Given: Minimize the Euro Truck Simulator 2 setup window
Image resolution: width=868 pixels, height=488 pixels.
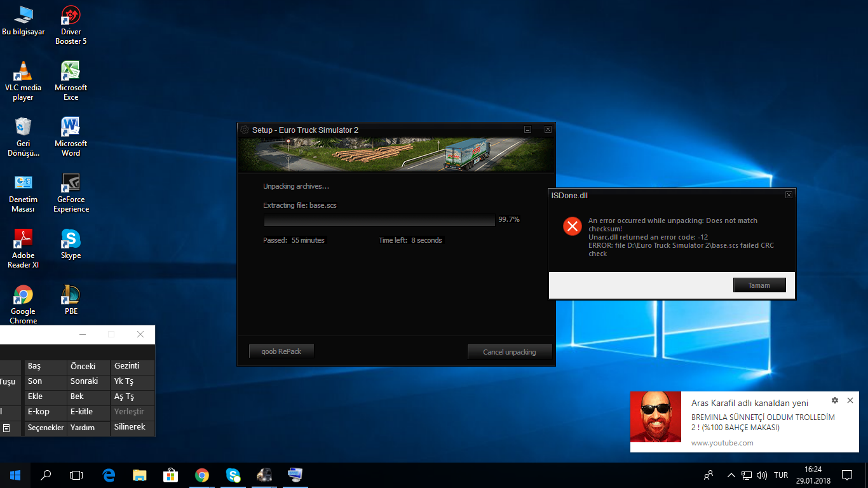Looking at the screenshot, I should (527, 129).
